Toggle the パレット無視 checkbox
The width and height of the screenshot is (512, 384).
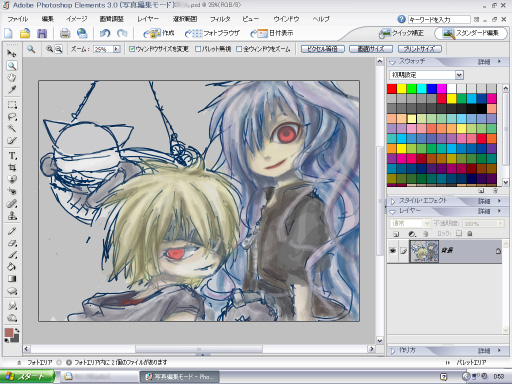tap(198, 49)
